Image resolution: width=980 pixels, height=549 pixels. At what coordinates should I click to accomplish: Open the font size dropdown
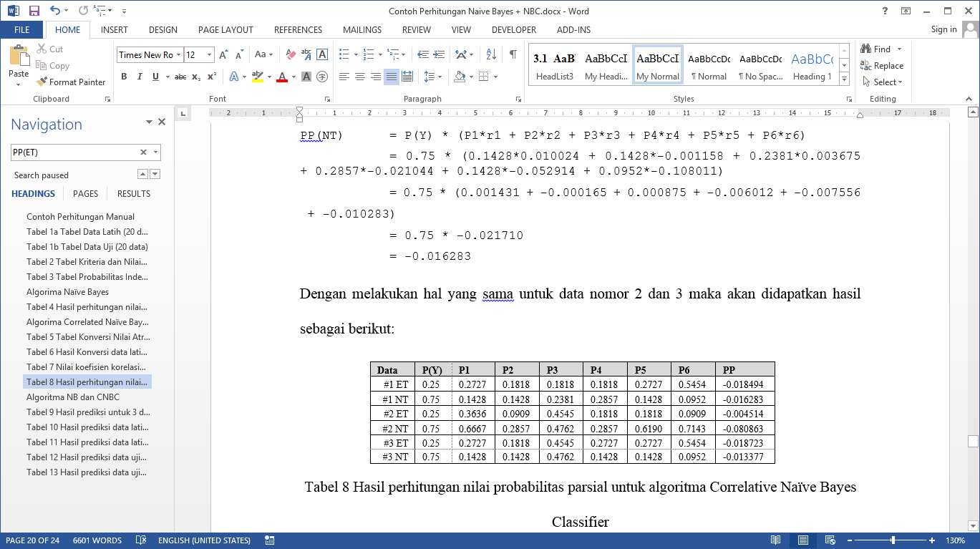pos(209,55)
